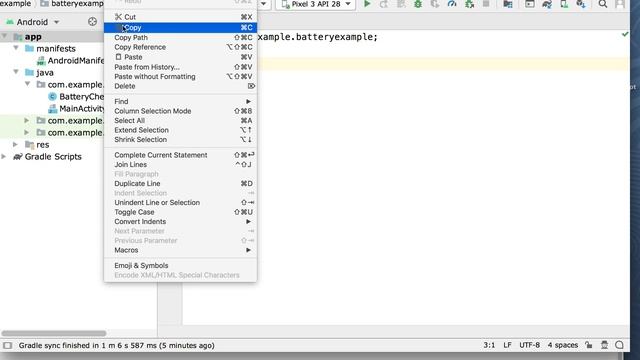Click the UTF-8 encoding indicator

pyautogui.click(x=529, y=345)
